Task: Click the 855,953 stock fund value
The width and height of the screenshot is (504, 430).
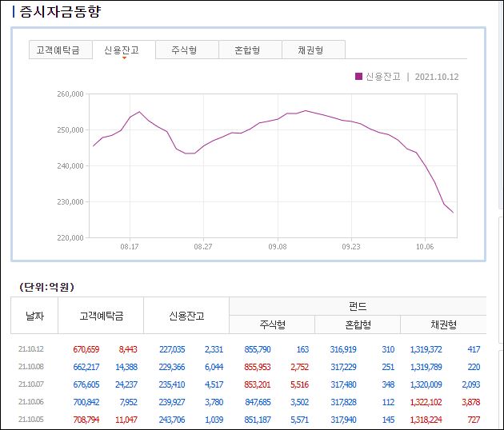Action: [x=258, y=367]
